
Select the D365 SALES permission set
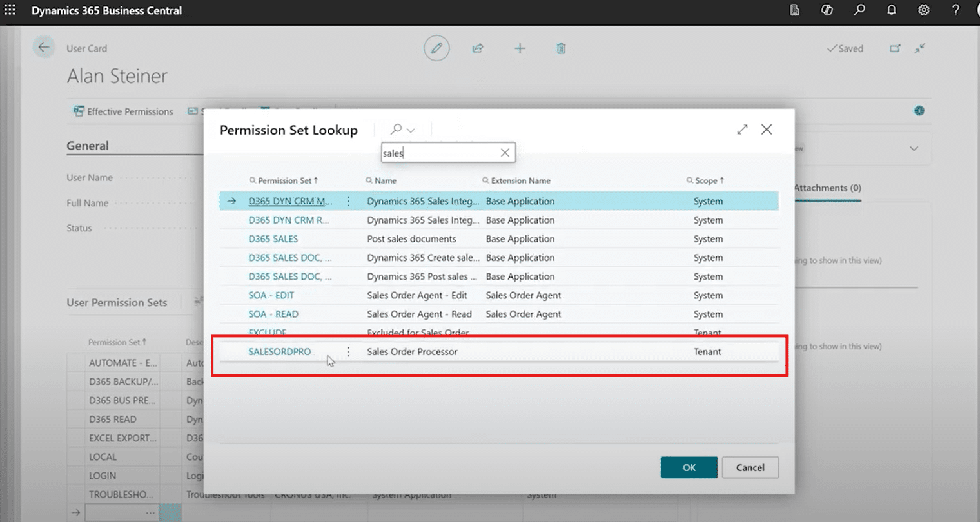click(x=273, y=239)
